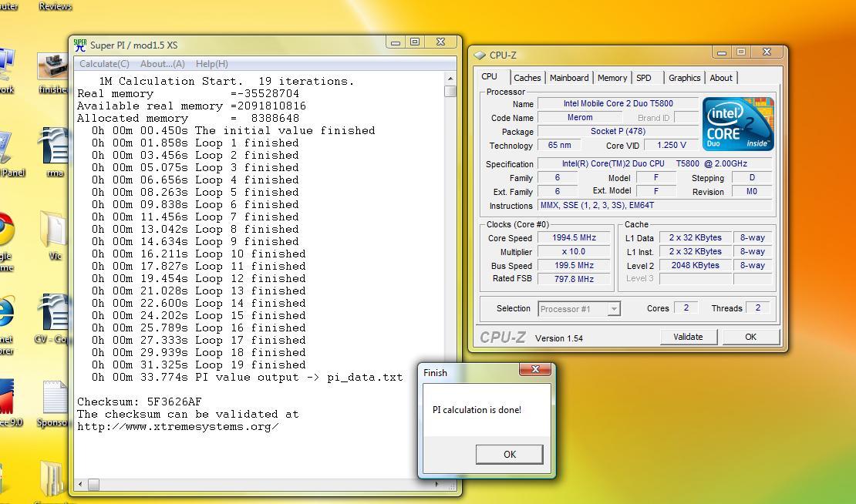Click the Super PI vertical scrollbar thumb

[450, 91]
